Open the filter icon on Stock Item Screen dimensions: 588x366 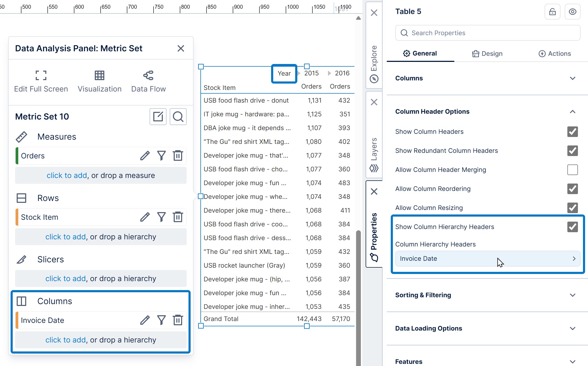pyautogui.click(x=161, y=217)
